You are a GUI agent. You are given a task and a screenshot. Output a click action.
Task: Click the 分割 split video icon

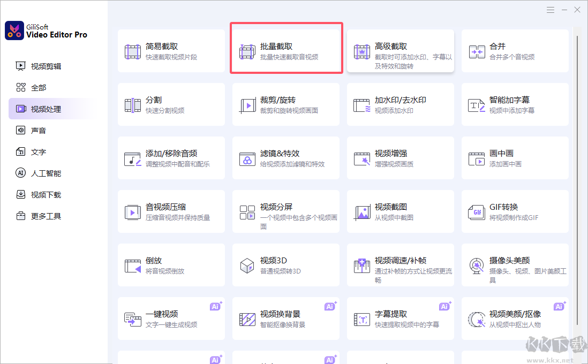coord(133,105)
